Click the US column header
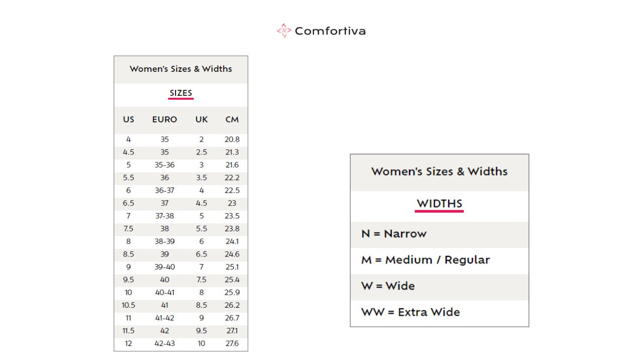Screen dimensions: 644x362 coord(128,120)
